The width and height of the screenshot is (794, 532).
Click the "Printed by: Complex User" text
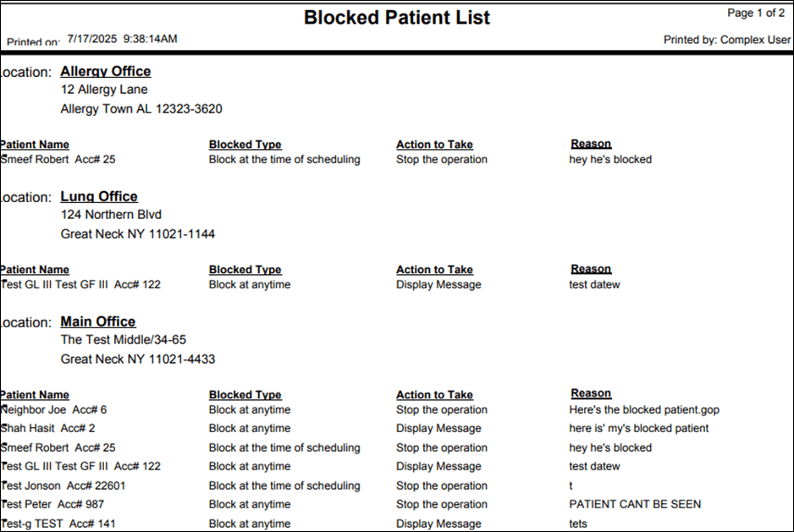726,40
